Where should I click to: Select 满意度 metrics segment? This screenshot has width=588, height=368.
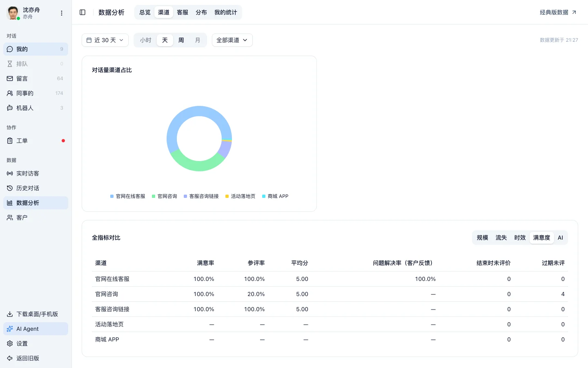tap(542, 238)
